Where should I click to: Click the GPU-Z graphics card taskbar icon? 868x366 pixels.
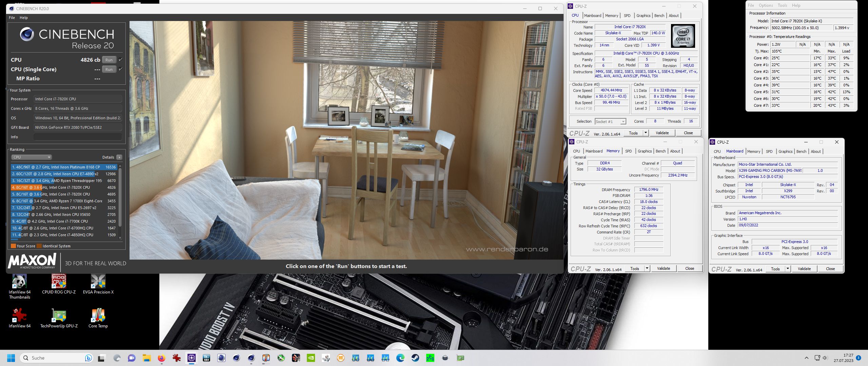460,358
